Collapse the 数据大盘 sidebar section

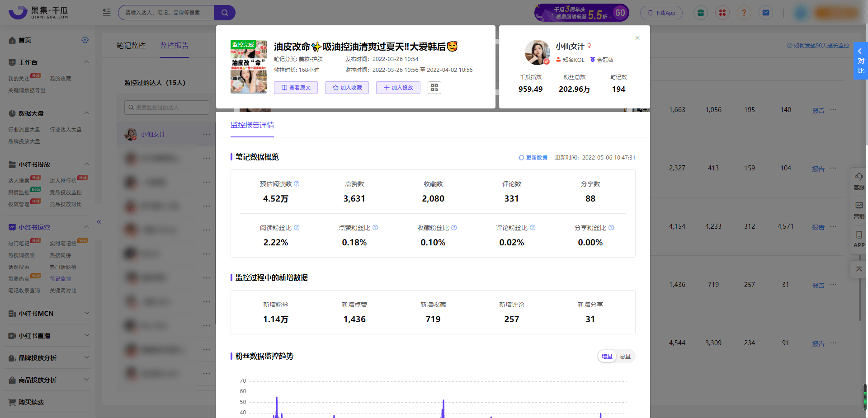click(x=87, y=113)
